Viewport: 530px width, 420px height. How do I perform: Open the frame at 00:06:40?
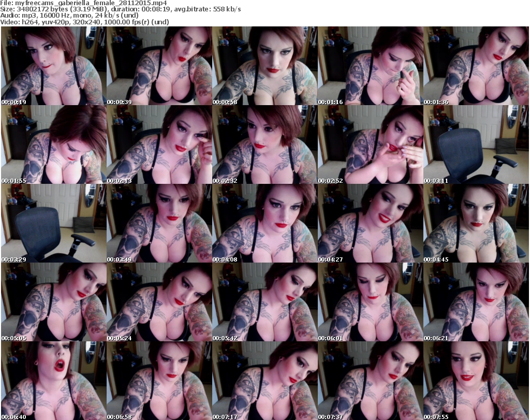pyautogui.click(x=54, y=381)
